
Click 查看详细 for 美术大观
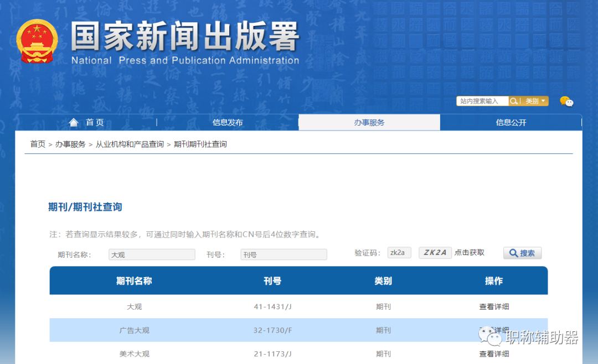(x=494, y=354)
